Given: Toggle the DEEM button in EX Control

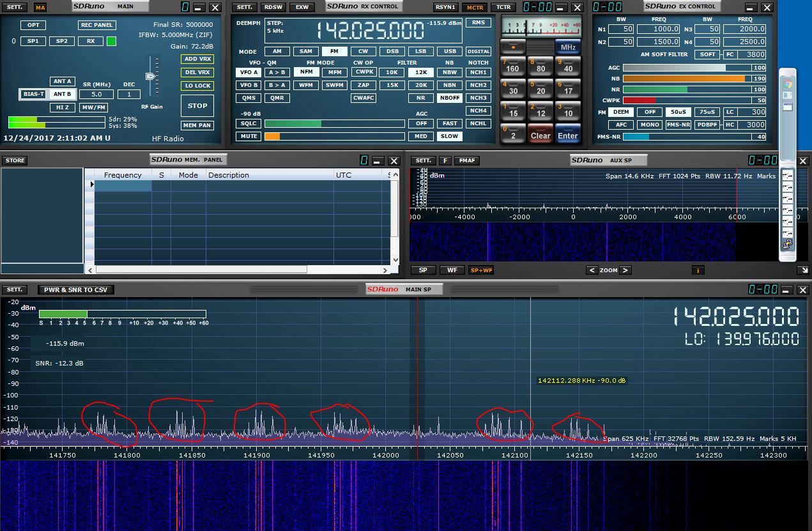Looking at the screenshot, I should click(621, 112).
